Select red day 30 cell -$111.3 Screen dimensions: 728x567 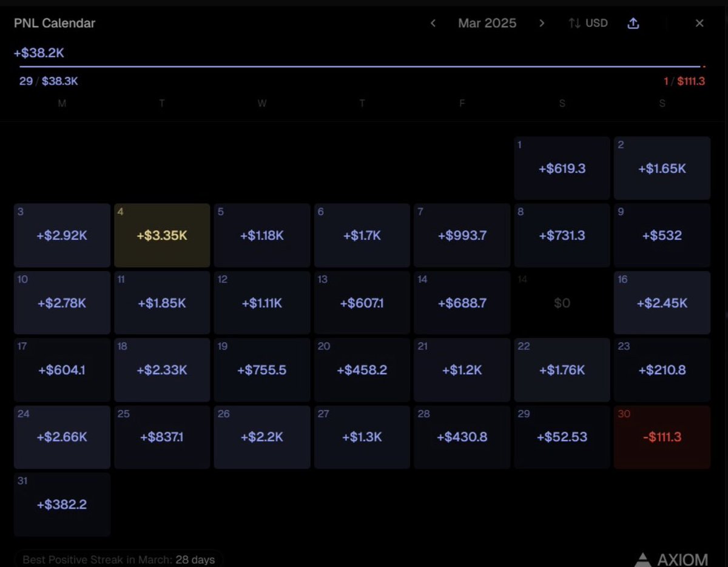click(x=662, y=437)
